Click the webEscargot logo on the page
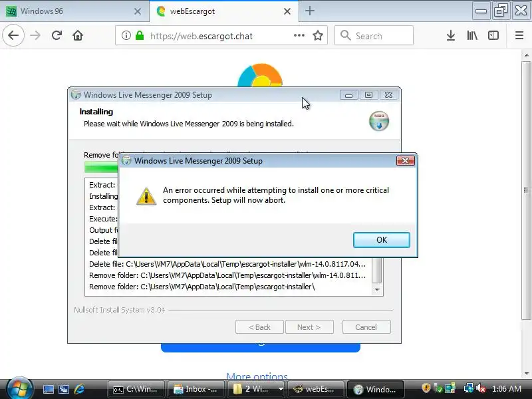 pyautogui.click(x=260, y=75)
